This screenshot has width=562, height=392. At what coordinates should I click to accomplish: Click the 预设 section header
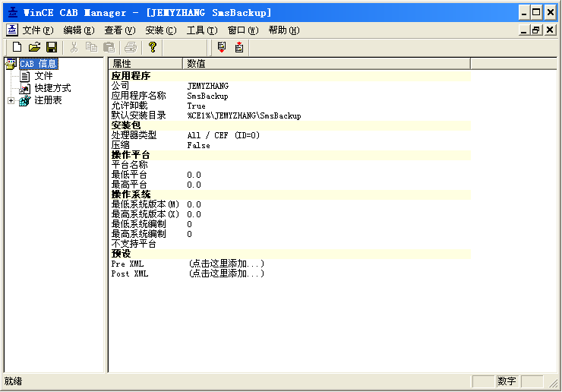[289, 254]
